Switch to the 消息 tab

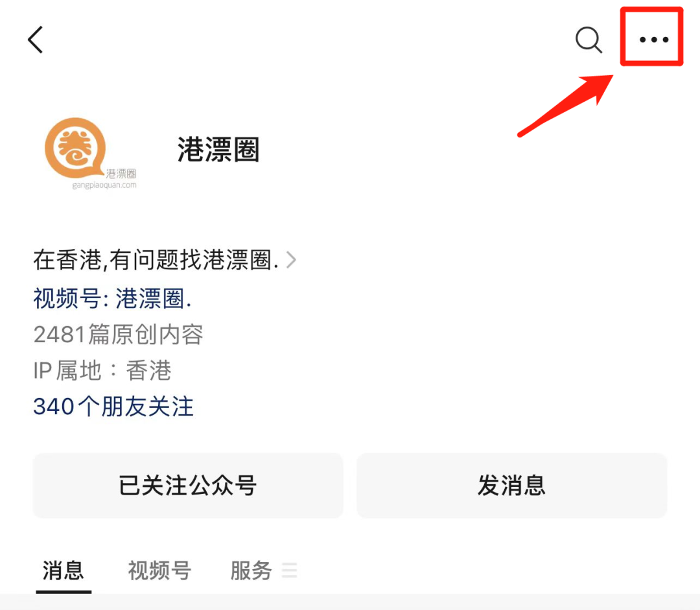64,570
